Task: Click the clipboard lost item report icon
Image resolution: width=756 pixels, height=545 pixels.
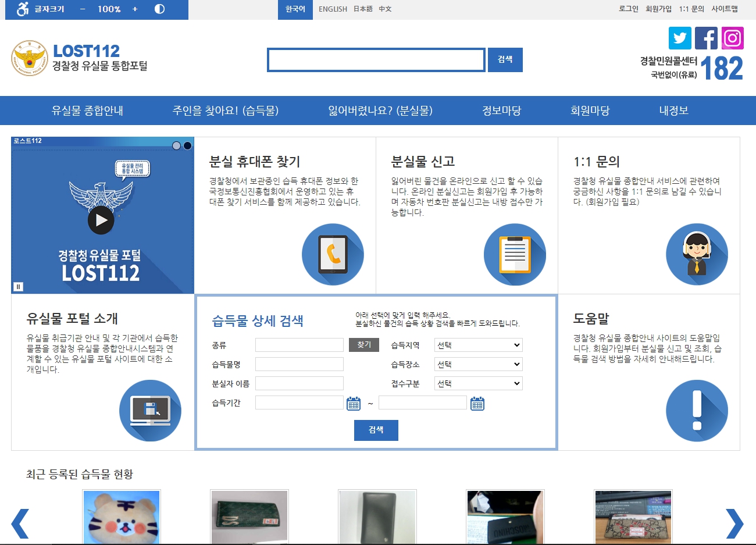Action: click(515, 255)
